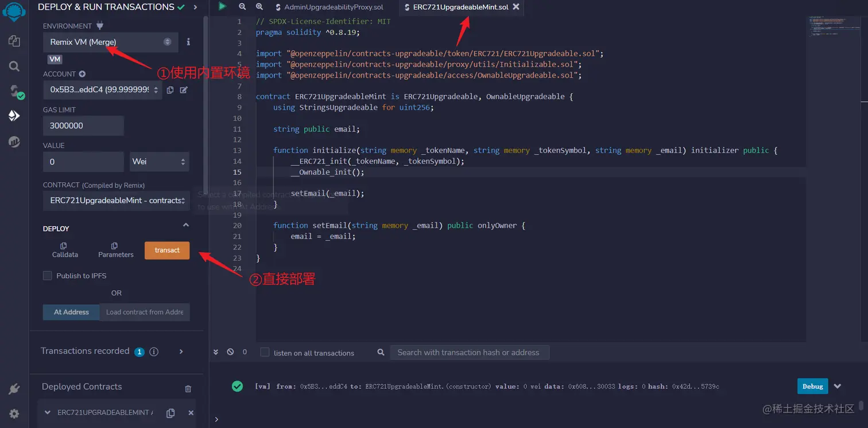The image size is (868, 428).
Task: Check listen on all transactions
Action: tap(265, 352)
